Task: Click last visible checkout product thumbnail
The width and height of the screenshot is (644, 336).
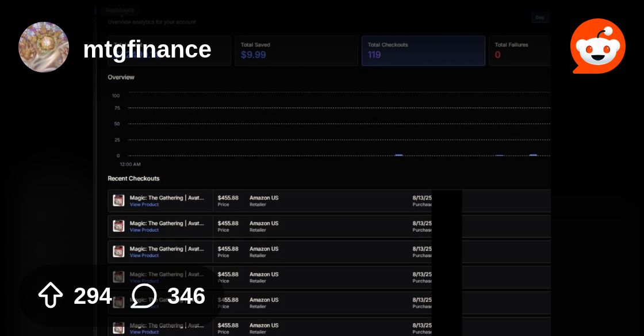Action: (118, 328)
